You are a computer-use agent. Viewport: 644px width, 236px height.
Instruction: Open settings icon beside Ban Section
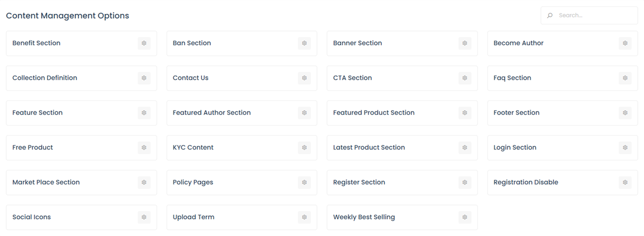click(304, 43)
